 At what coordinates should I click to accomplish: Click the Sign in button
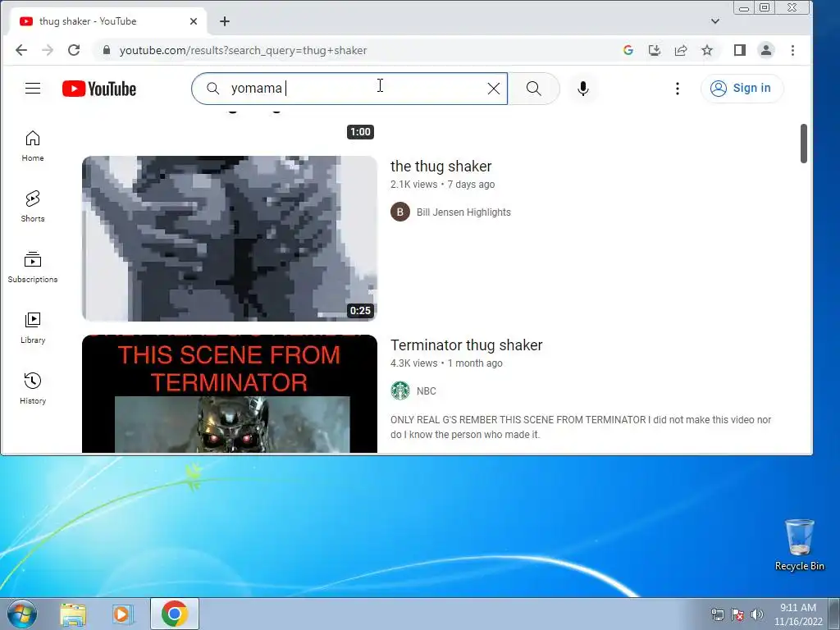click(742, 89)
